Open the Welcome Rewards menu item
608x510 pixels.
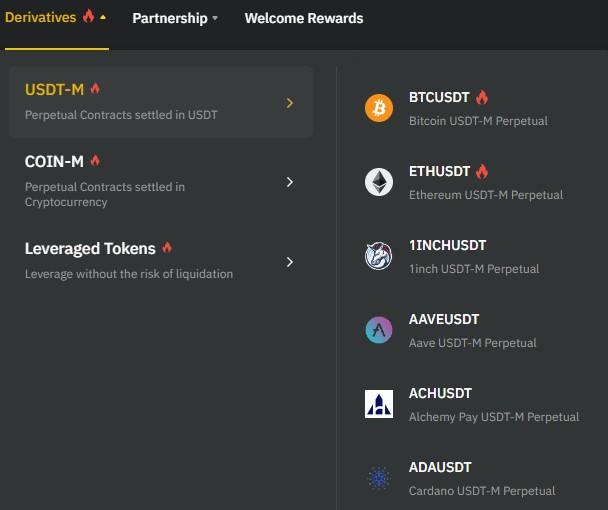[304, 18]
